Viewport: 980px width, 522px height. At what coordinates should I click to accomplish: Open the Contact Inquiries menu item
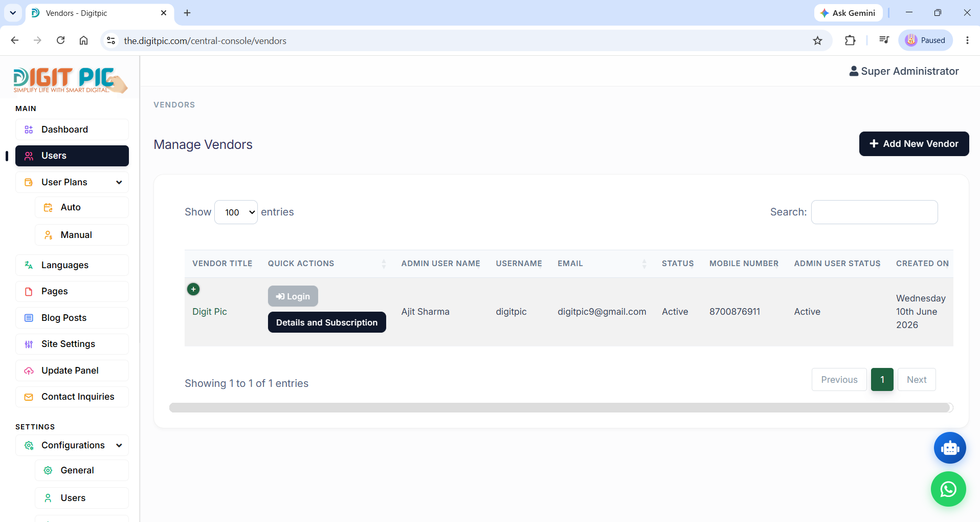pyautogui.click(x=72, y=397)
